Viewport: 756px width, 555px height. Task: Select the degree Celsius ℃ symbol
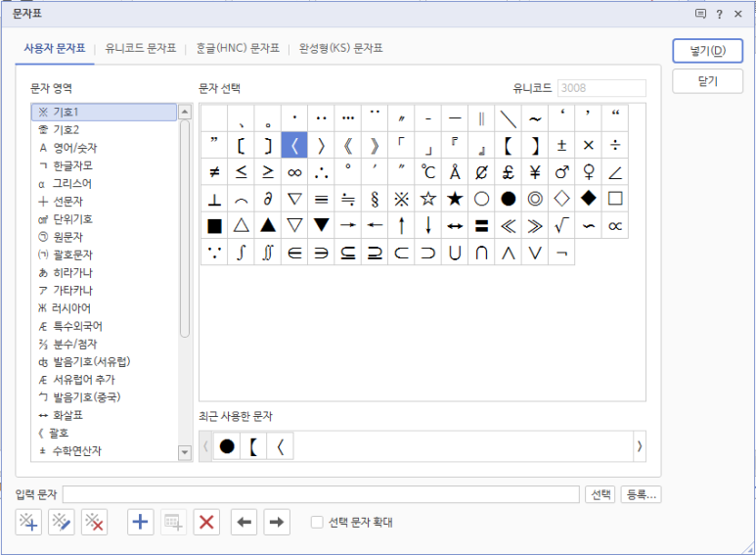pos(428,172)
